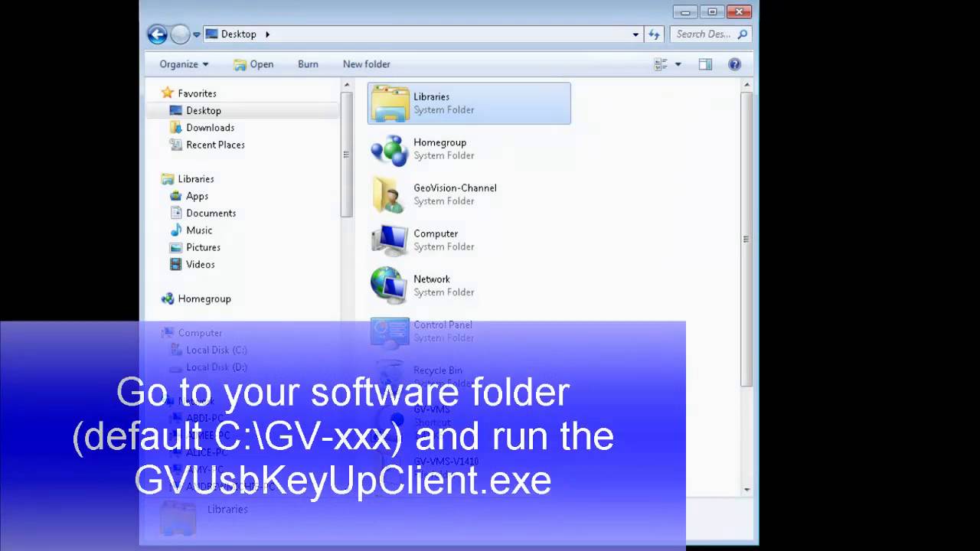Click the file list scrollbar thumb
Viewport: 980px width, 551px height.
[746, 239]
